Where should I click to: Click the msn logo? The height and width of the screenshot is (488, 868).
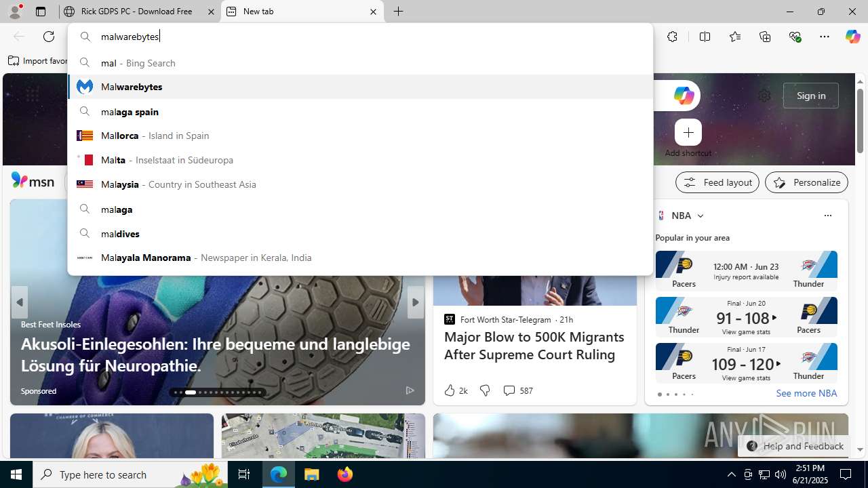point(33,181)
